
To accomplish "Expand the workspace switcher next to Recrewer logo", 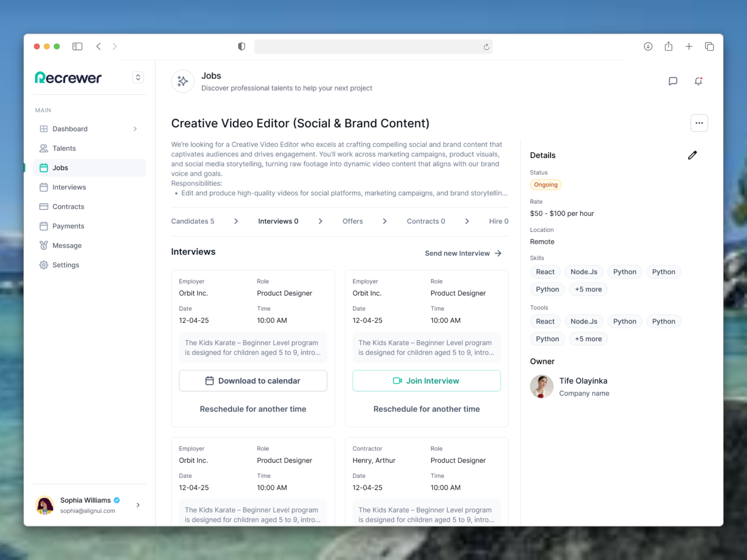I will [x=138, y=77].
